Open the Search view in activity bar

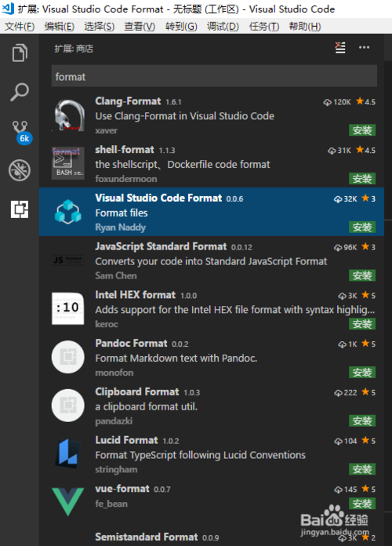(20, 92)
